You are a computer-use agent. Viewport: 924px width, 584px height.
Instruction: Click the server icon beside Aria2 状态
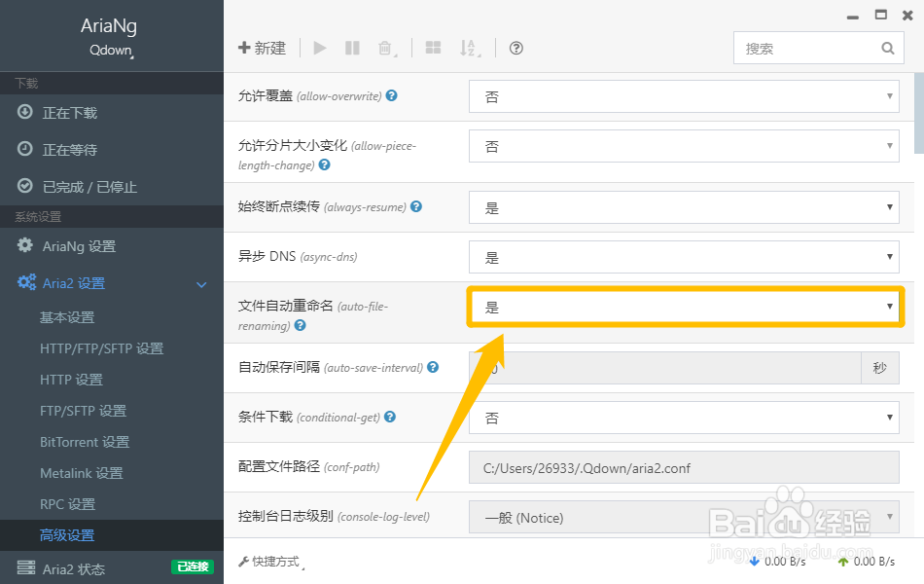pyautogui.click(x=26, y=567)
